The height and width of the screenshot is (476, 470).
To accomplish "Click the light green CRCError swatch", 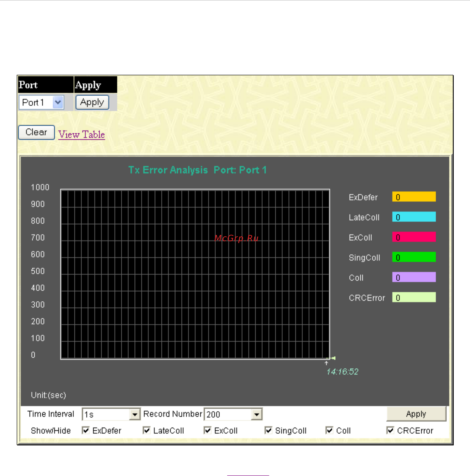I will coord(414,297).
